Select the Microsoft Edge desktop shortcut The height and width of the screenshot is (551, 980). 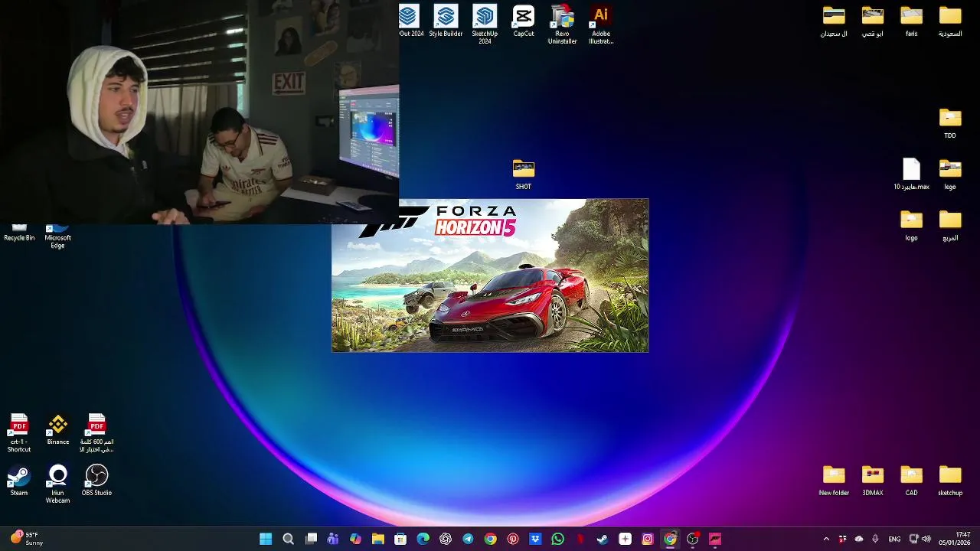tap(57, 236)
